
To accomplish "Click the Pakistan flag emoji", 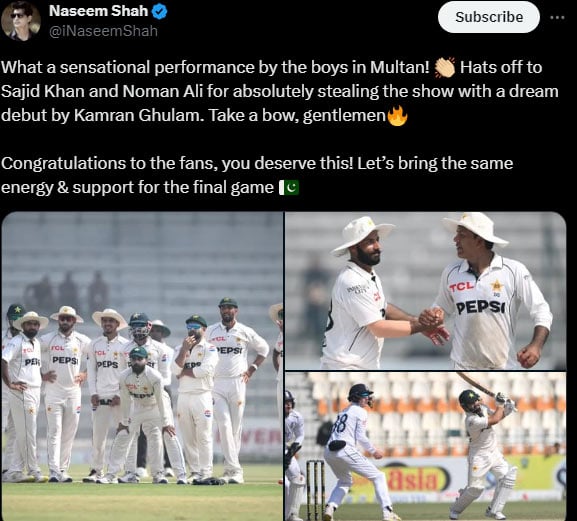I will click(x=289, y=188).
